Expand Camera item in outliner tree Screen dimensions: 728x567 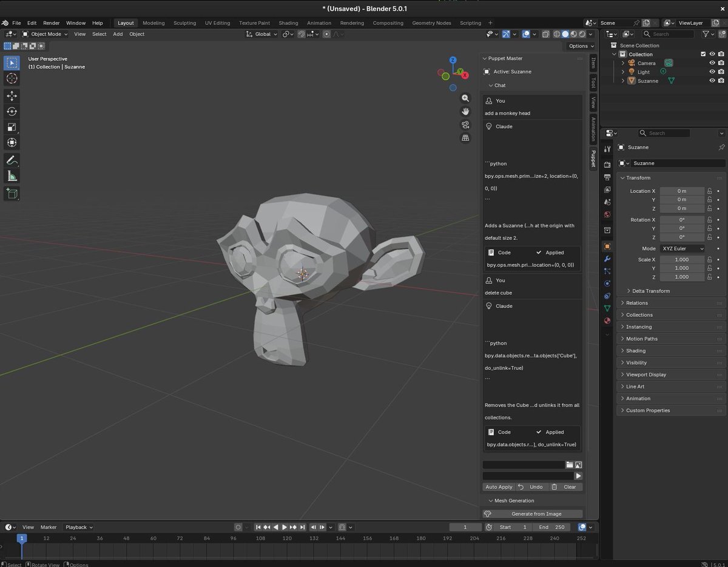pyautogui.click(x=622, y=63)
